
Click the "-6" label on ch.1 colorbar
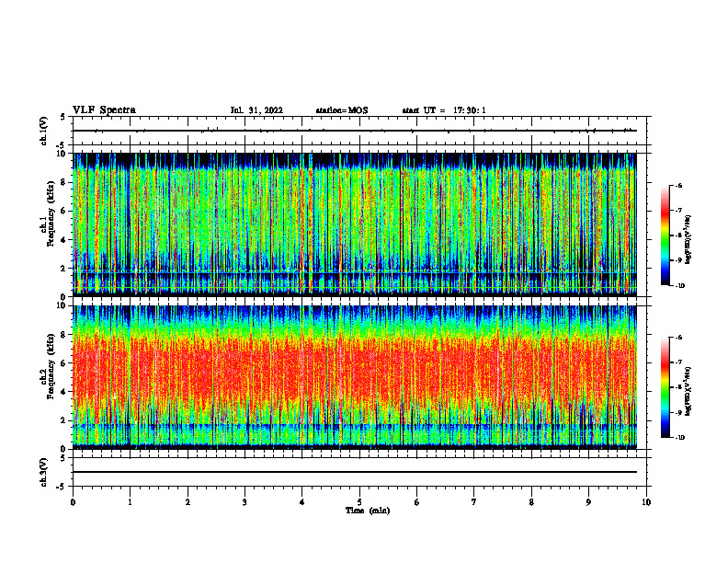tap(679, 186)
